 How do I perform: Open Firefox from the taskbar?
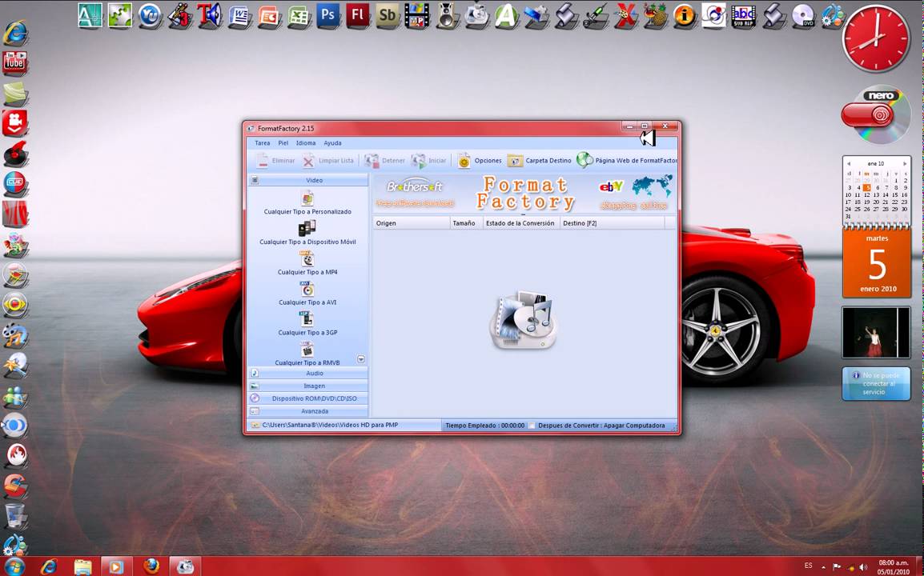(151, 566)
